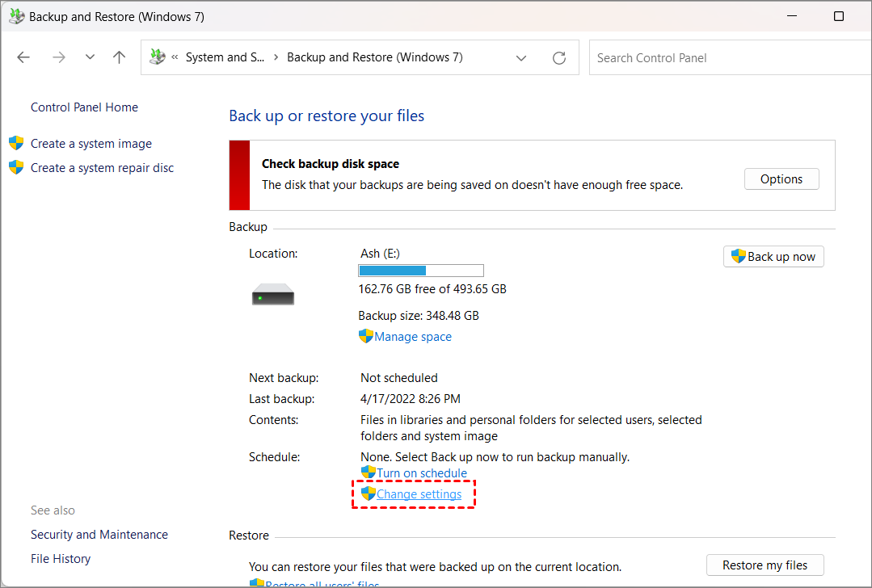Open the Manage space link

point(412,337)
